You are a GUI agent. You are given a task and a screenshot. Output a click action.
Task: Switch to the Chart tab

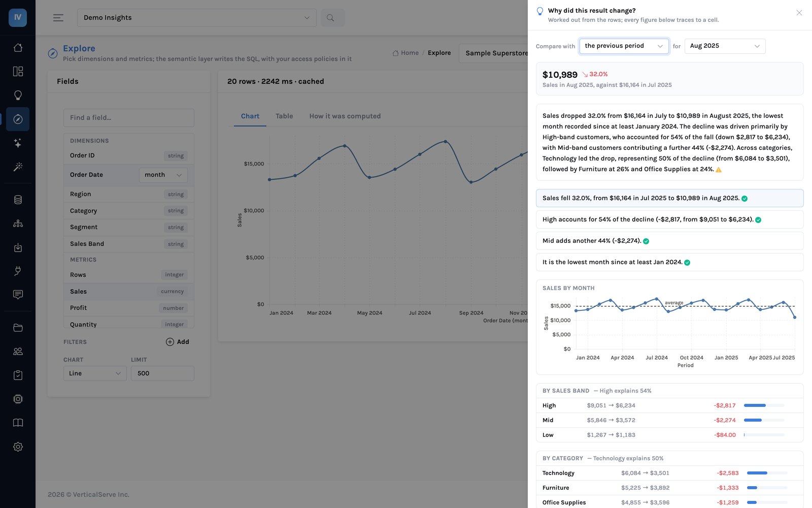250,116
